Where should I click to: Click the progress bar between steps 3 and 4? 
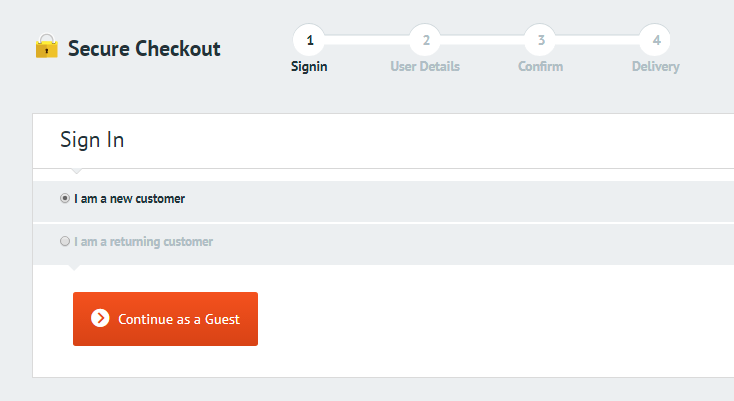(x=598, y=41)
